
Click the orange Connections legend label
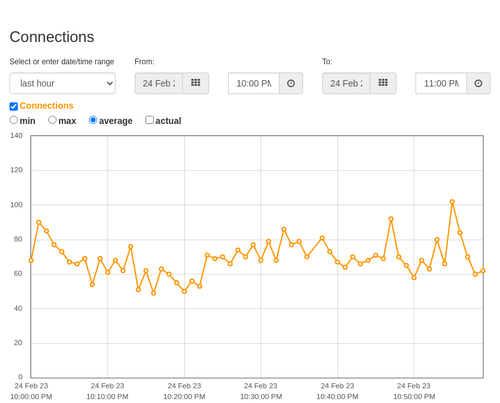pyautogui.click(x=46, y=106)
